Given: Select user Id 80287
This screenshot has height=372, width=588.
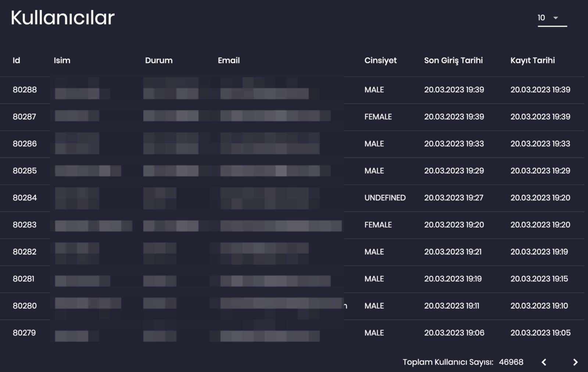Looking at the screenshot, I should 25,117.
